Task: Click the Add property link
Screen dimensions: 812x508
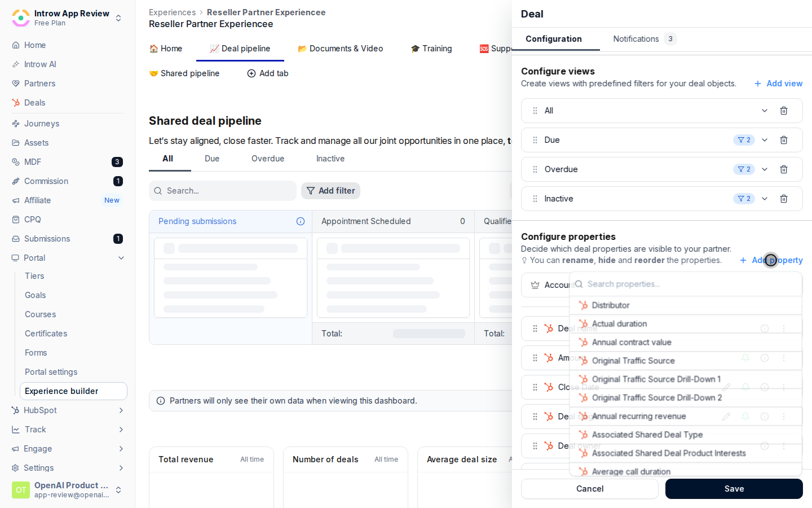Action: [x=771, y=260]
